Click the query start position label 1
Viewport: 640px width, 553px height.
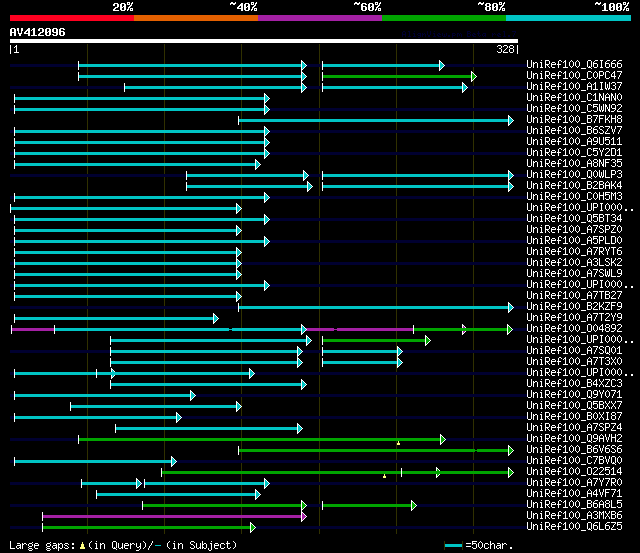click(x=15, y=49)
